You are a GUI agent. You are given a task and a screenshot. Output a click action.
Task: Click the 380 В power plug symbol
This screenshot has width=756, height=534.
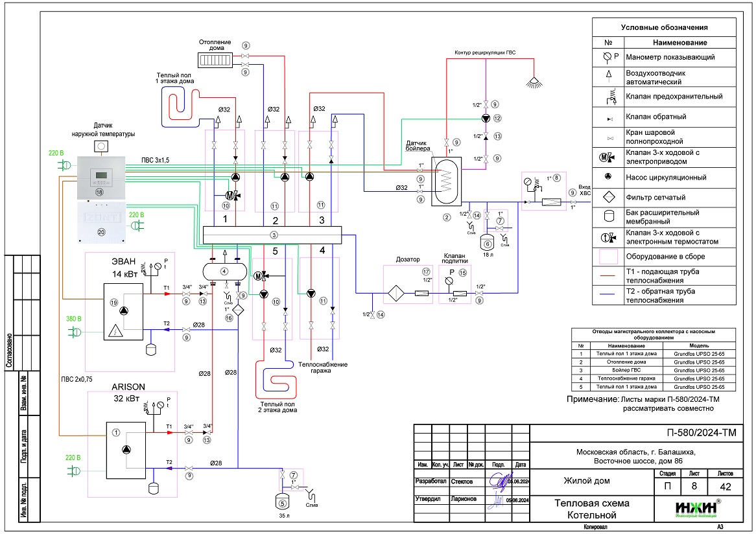coord(75,332)
